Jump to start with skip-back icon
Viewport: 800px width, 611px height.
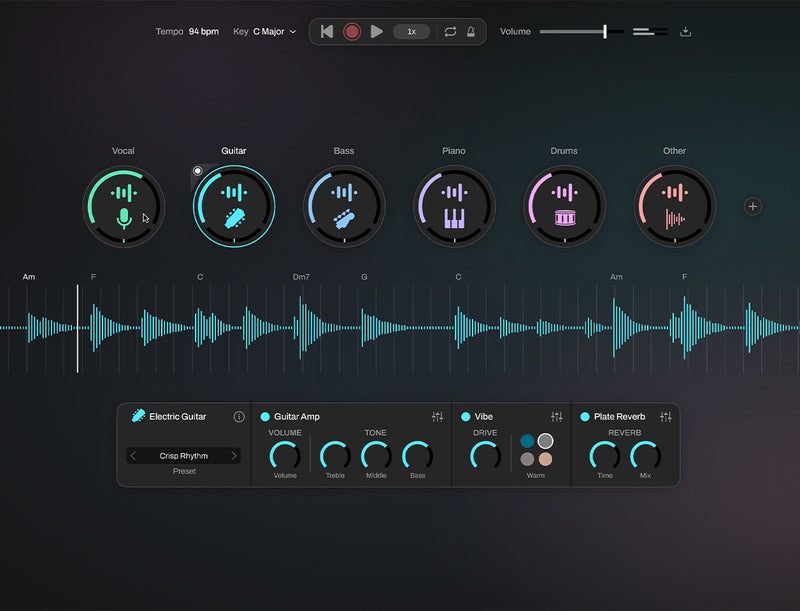[327, 32]
